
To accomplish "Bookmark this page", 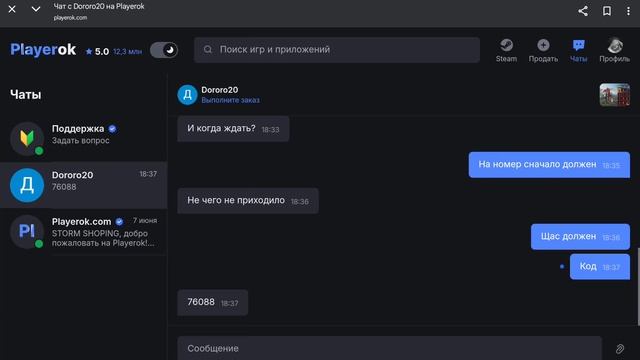I will pos(607,11).
